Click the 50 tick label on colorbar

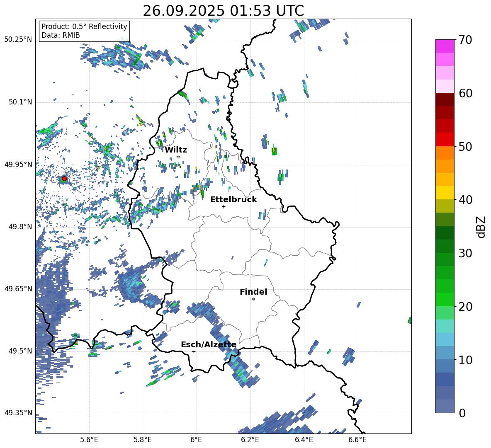point(465,147)
